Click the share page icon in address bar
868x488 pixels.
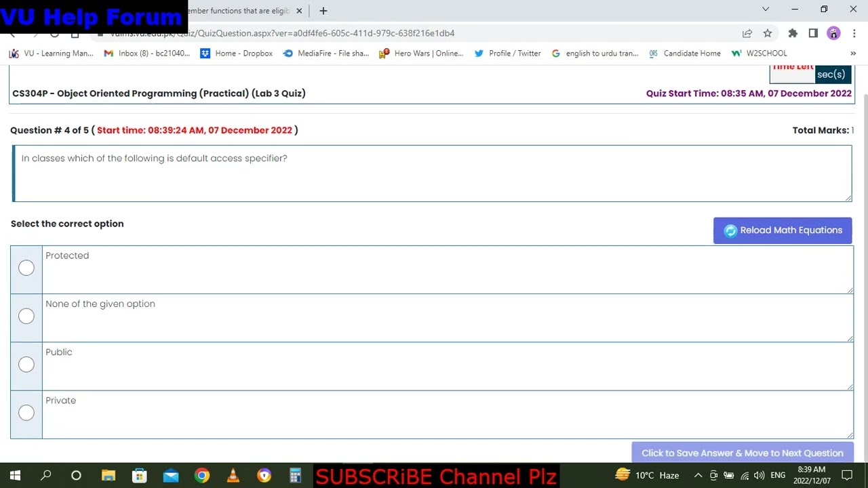point(747,33)
